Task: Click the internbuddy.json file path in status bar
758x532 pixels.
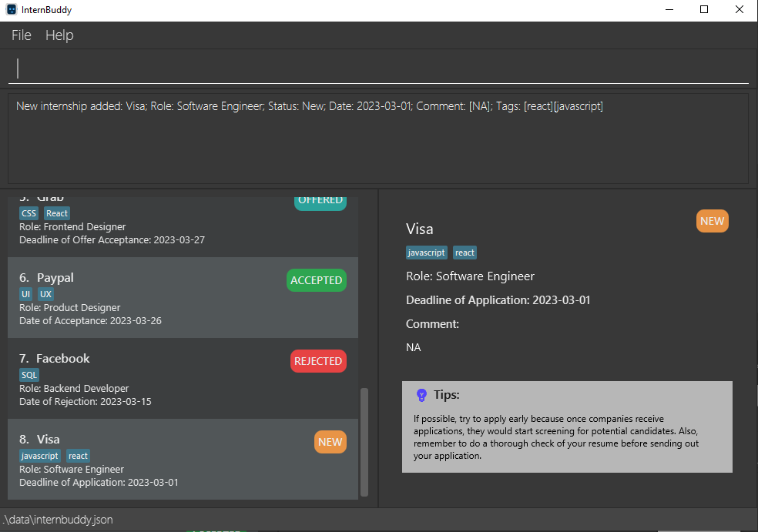Action: point(58,520)
